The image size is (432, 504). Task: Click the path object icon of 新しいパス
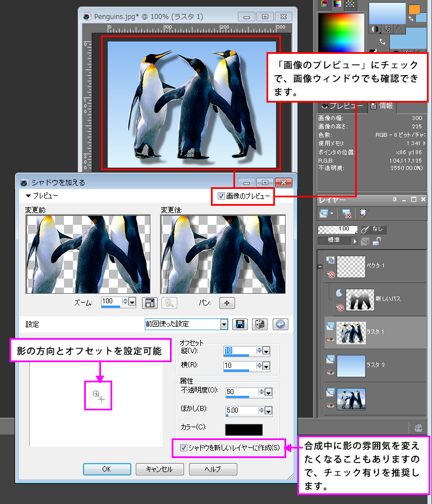coord(339,293)
